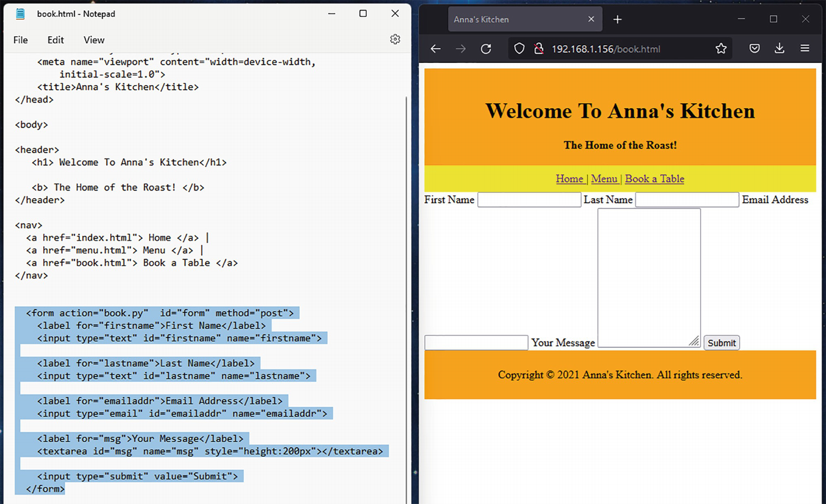Open the Notepad File menu
This screenshot has height=504, width=826.
pyautogui.click(x=20, y=40)
